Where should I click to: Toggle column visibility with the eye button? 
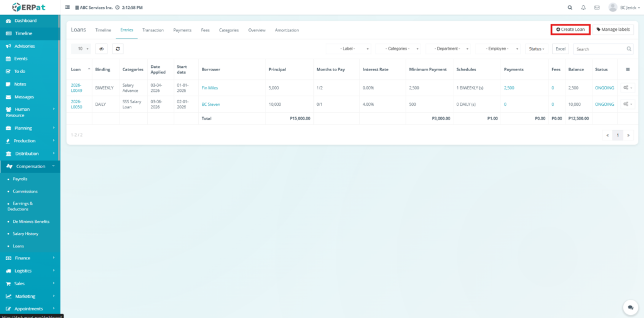(x=101, y=48)
